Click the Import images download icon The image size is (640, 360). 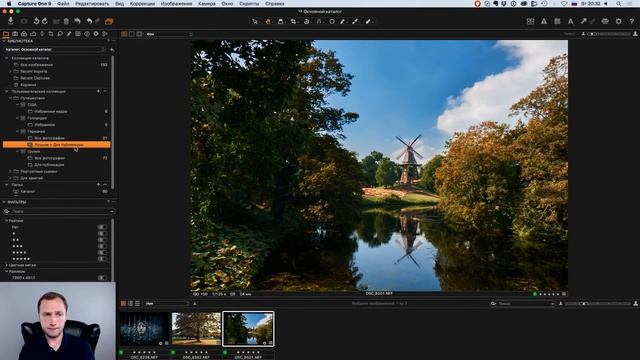click(x=11, y=21)
